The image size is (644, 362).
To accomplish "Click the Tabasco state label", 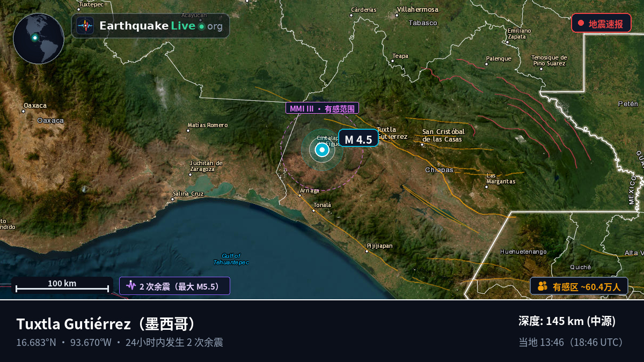I will click(423, 23).
